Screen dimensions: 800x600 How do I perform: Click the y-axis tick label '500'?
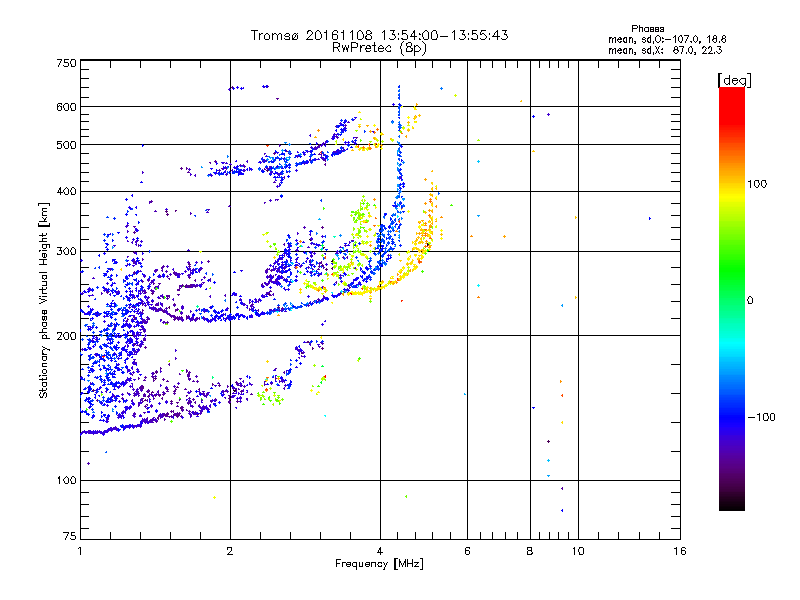[66, 145]
